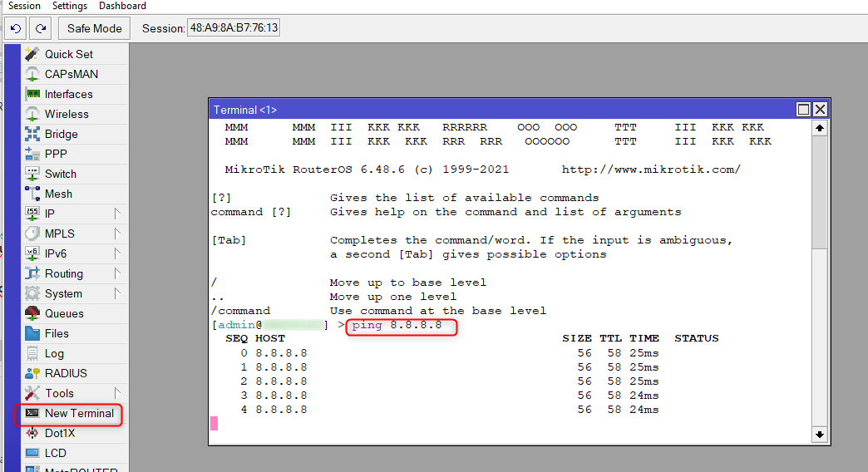Screen dimensions: 868x472
Task: Open the Queues icon
Action: tap(32, 313)
